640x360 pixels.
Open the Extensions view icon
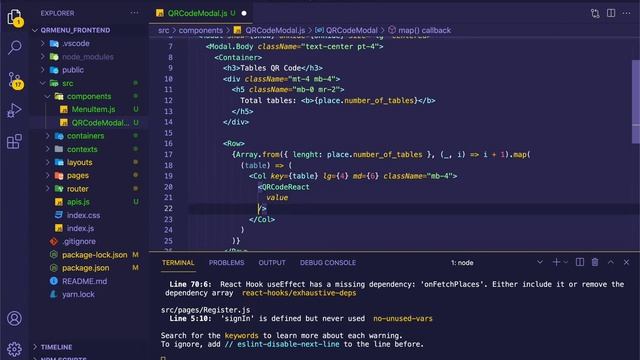click(x=14, y=141)
